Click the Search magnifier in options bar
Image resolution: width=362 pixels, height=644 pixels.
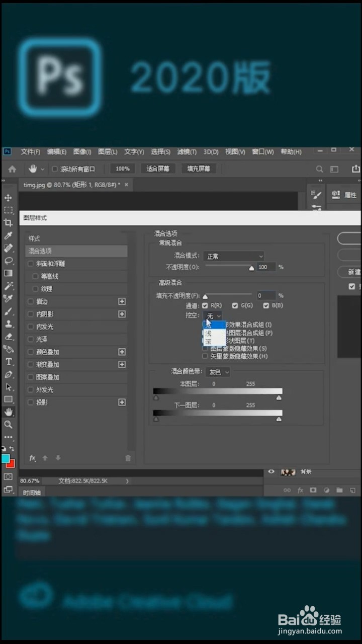[320, 169]
